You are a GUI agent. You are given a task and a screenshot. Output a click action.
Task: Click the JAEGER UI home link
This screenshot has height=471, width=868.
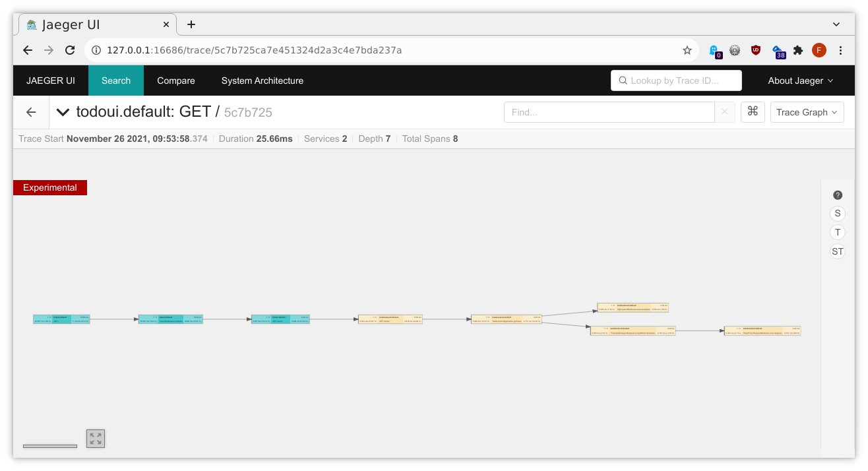[x=51, y=80]
